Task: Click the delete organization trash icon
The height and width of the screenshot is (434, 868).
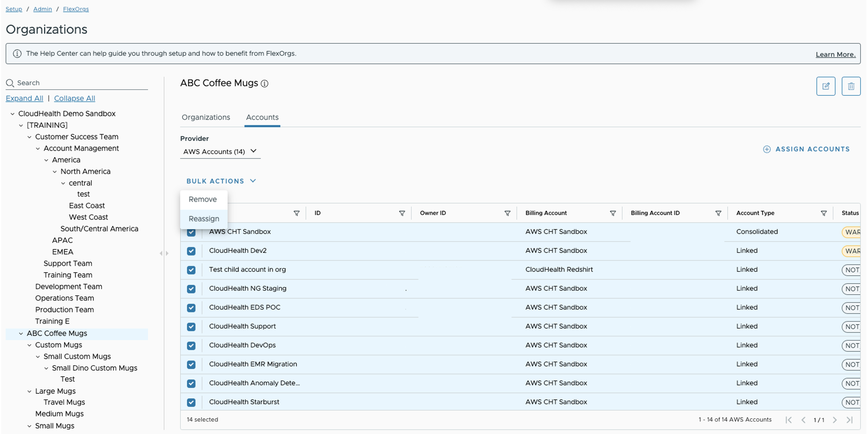Action: pyautogui.click(x=851, y=86)
